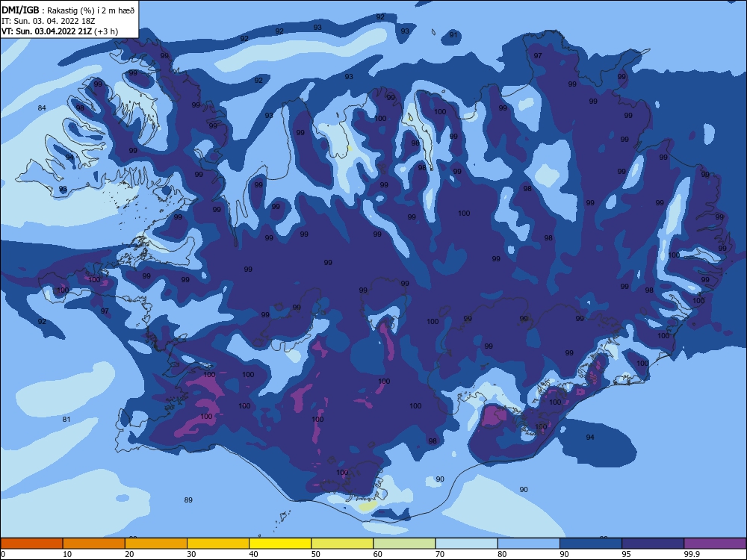The height and width of the screenshot is (560, 747).
Task: Click the legend tick label "99.9"
Action: (691, 554)
